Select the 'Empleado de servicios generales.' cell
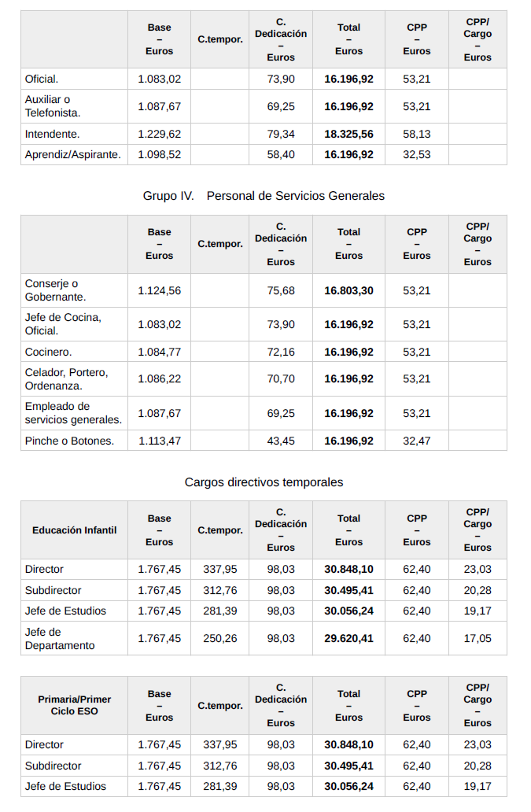This screenshot has height=812, width=531. (x=73, y=413)
